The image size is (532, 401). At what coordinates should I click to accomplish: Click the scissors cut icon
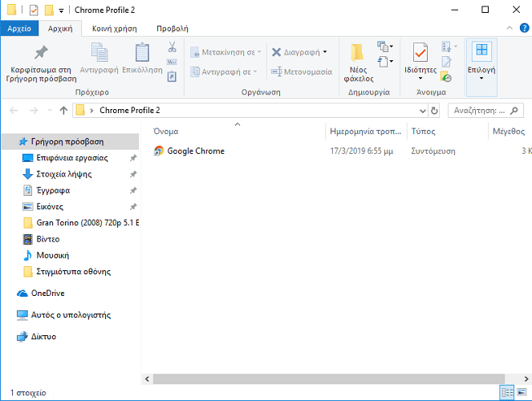pos(172,47)
